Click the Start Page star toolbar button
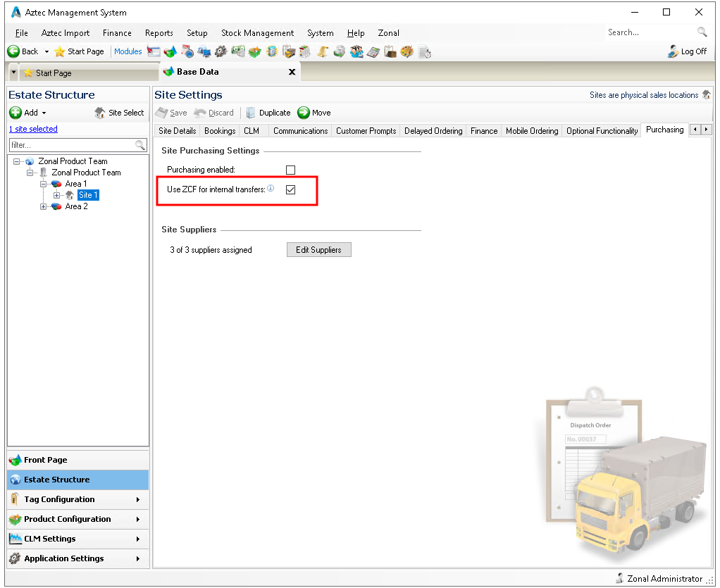 click(x=80, y=51)
